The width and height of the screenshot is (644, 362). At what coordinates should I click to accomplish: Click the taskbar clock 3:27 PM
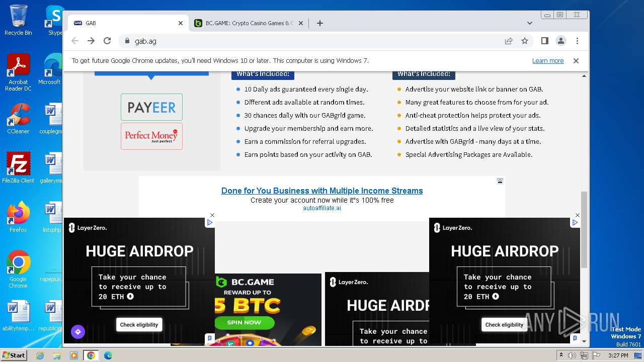click(618, 355)
